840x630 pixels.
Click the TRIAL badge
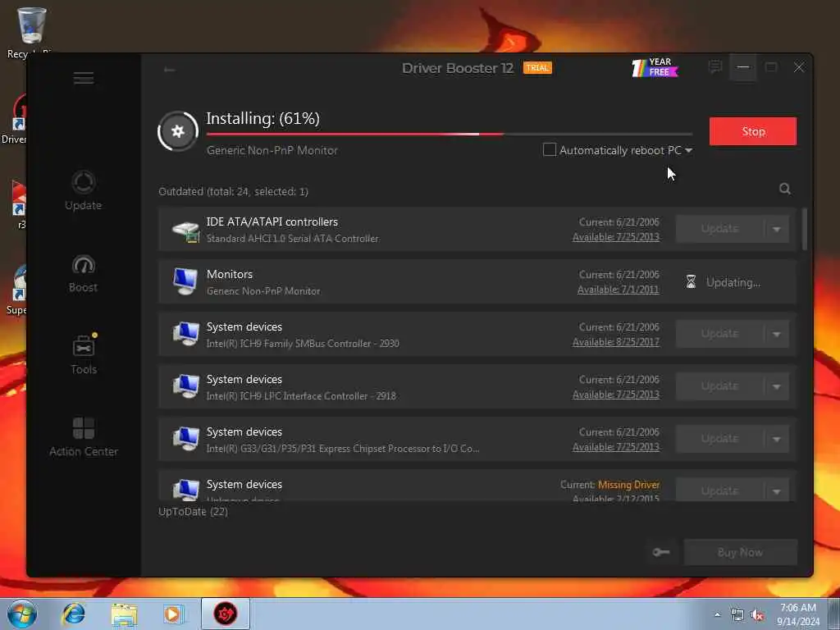pyautogui.click(x=537, y=68)
